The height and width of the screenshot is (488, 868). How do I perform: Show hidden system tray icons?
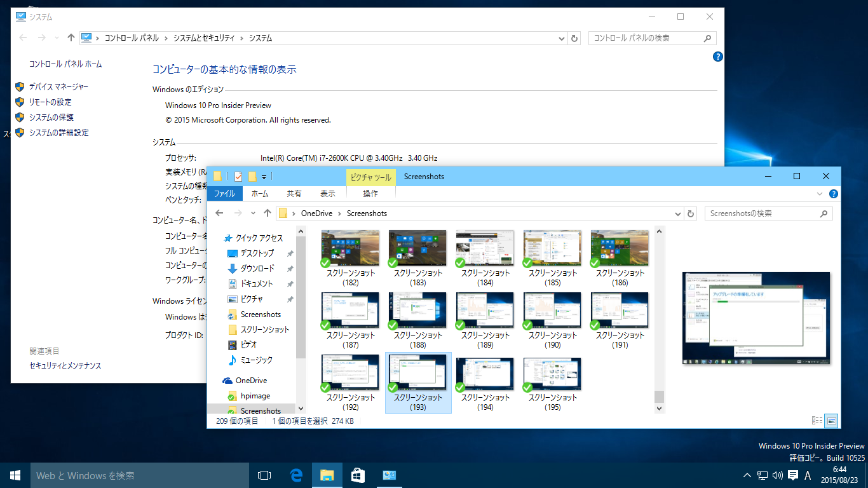click(747, 475)
